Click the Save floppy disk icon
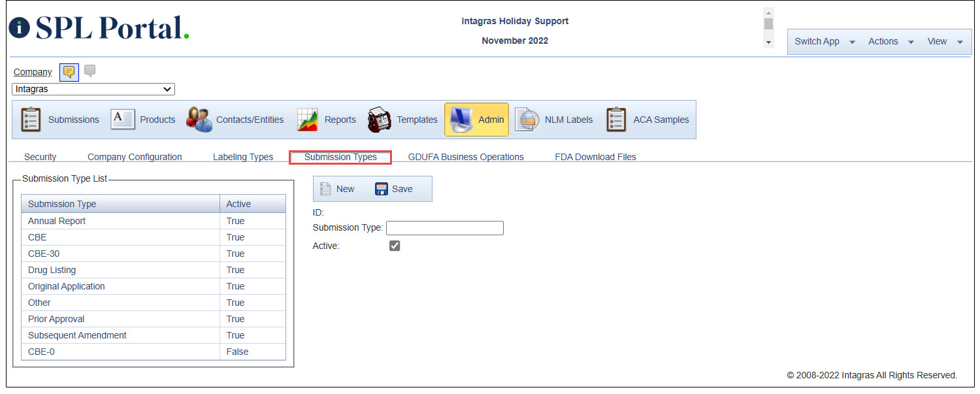 pos(382,189)
